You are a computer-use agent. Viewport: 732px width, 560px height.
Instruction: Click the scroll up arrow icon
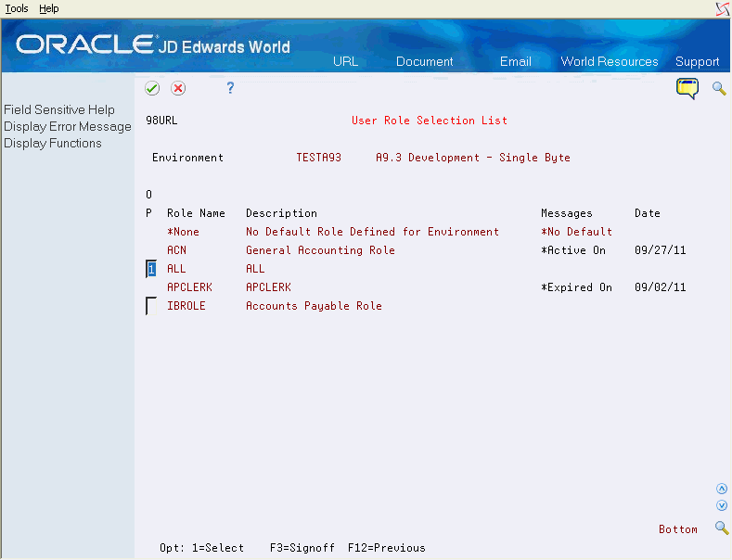722,489
